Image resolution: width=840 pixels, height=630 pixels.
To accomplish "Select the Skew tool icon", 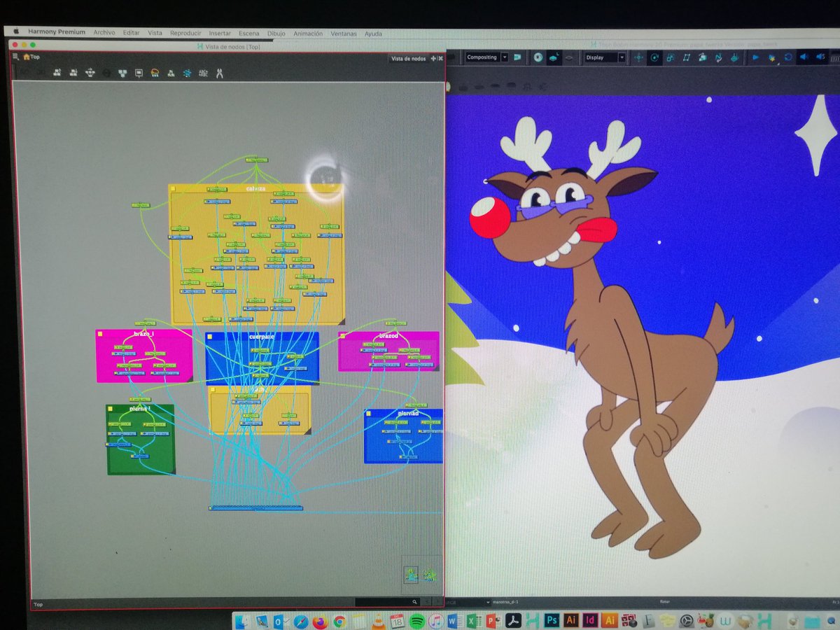I will (687, 57).
